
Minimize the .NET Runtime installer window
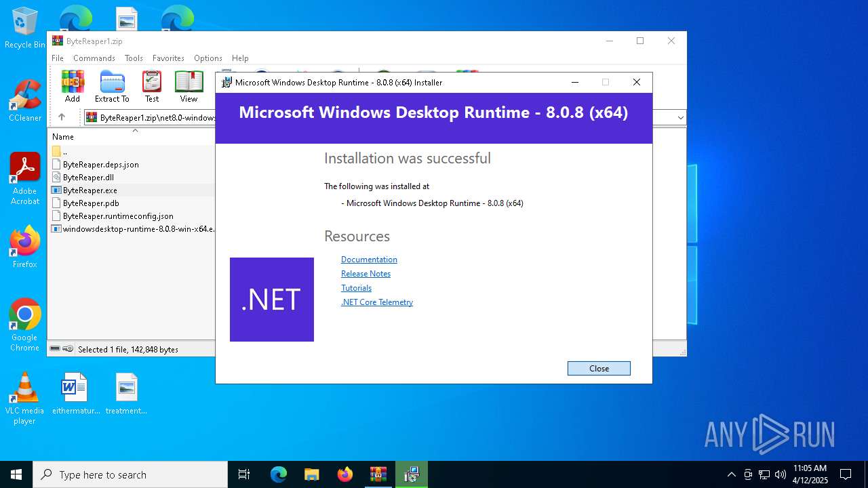coord(575,82)
